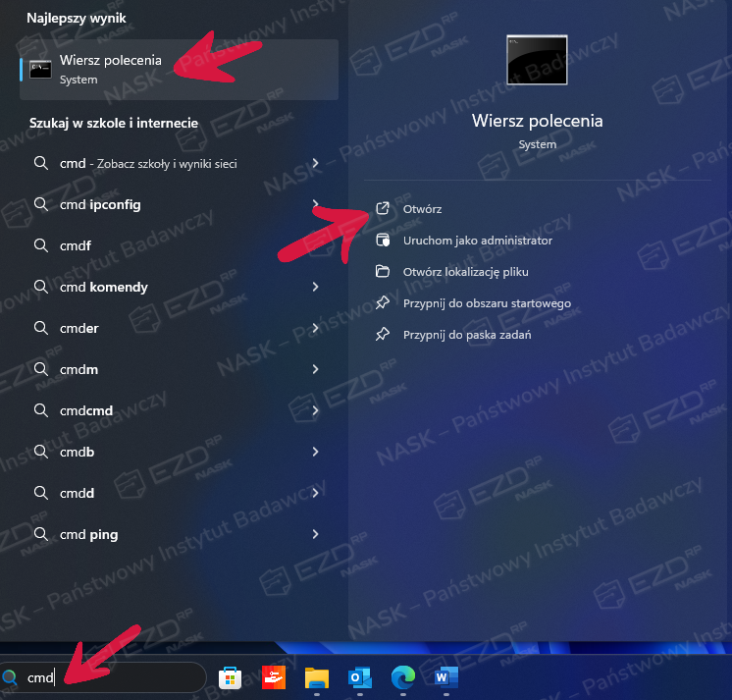Select cmd - Zobacz szkoły i wyniki sieci

[x=147, y=163]
